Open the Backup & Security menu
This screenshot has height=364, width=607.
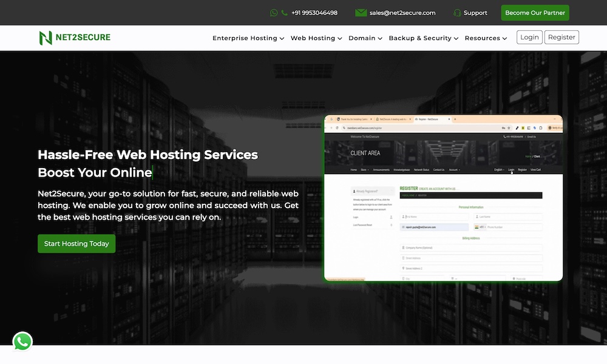(x=424, y=38)
